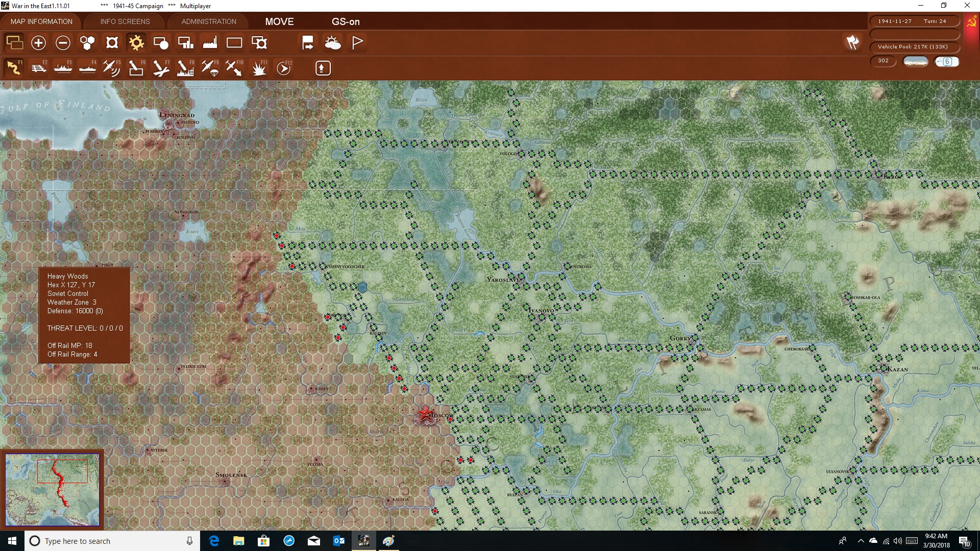This screenshot has height=551, width=980.
Task: Click the four-cornered unit frame icon
Action: point(112,43)
